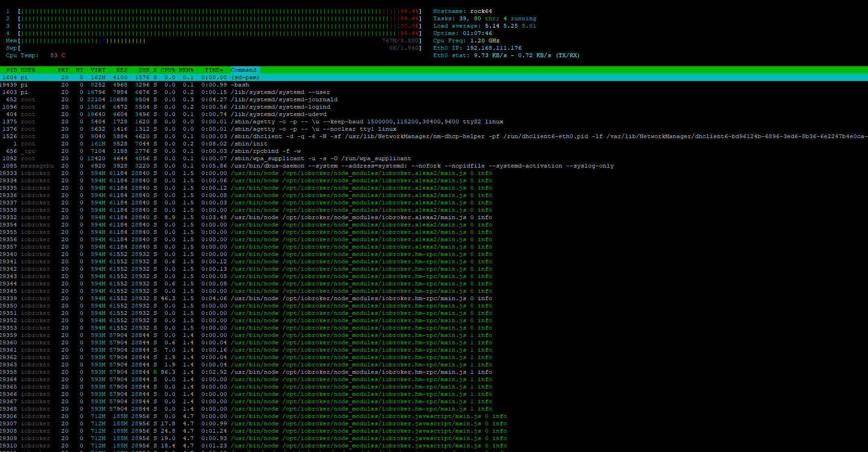Select the javascript row using 18.4% CPU
The width and height of the screenshot is (868, 452).
(x=434, y=446)
